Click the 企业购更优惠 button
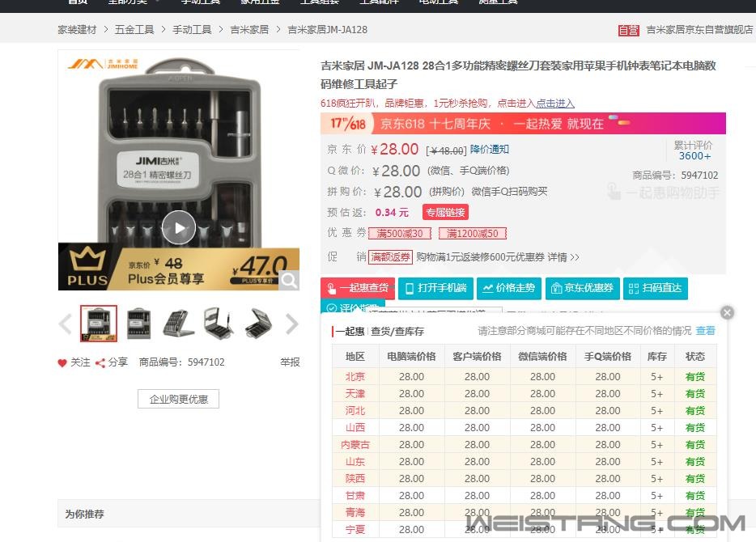Viewport: 756px width, 542px height. [178, 399]
